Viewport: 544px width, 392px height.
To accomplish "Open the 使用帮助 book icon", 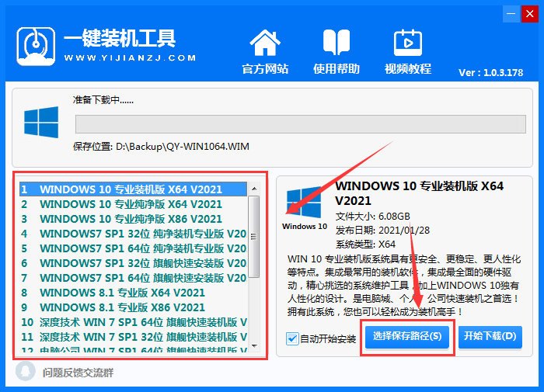I will pyautogui.click(x=337, y=43).
